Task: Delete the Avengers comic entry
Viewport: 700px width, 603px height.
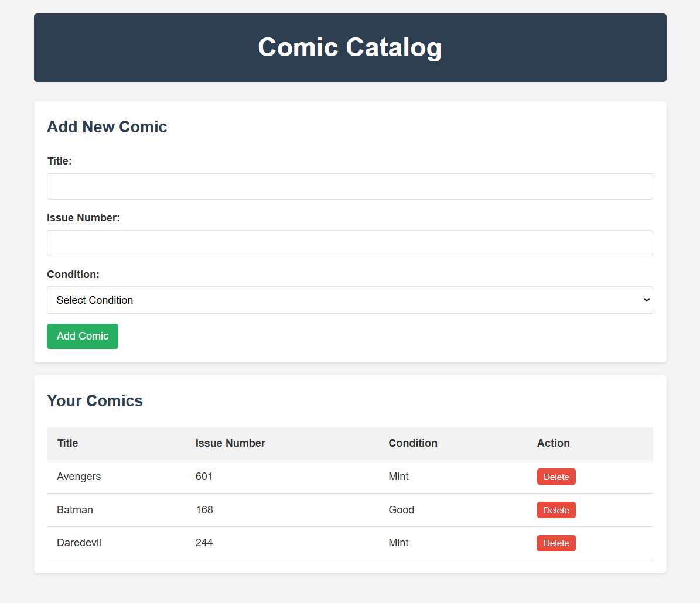Action: click(x=556, y=477)
